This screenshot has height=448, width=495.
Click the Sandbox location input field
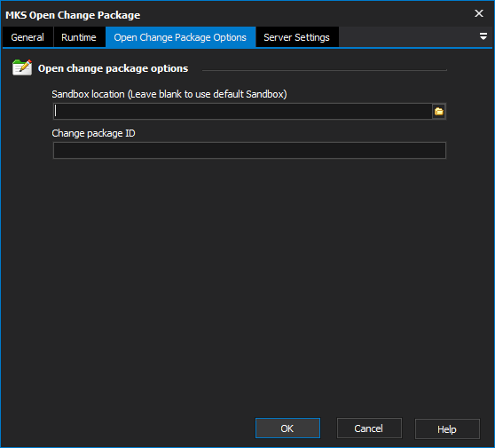click(x=242, y=112)
